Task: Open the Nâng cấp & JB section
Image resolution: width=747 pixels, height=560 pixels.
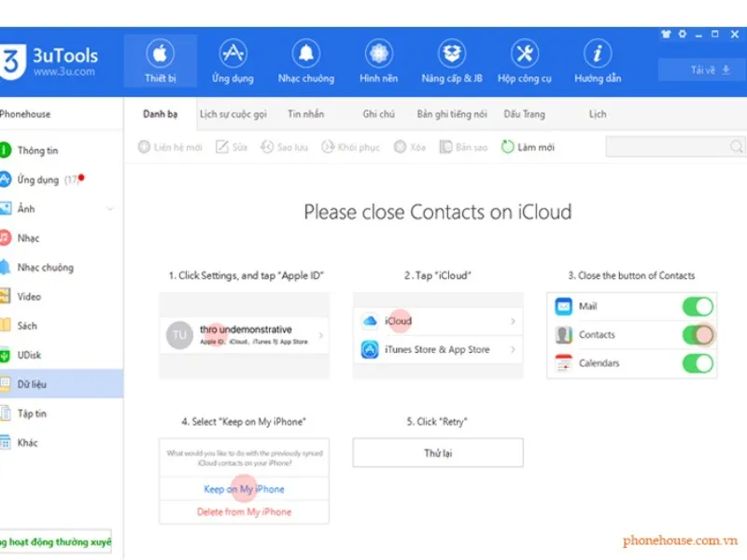Action: tap(452, 61)
